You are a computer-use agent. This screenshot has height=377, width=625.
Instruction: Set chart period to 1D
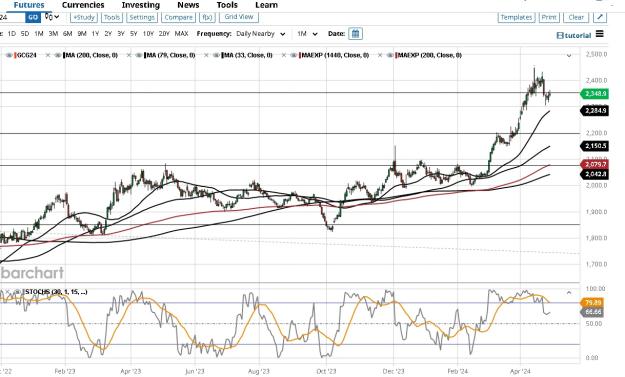click(x=12, y=34)
